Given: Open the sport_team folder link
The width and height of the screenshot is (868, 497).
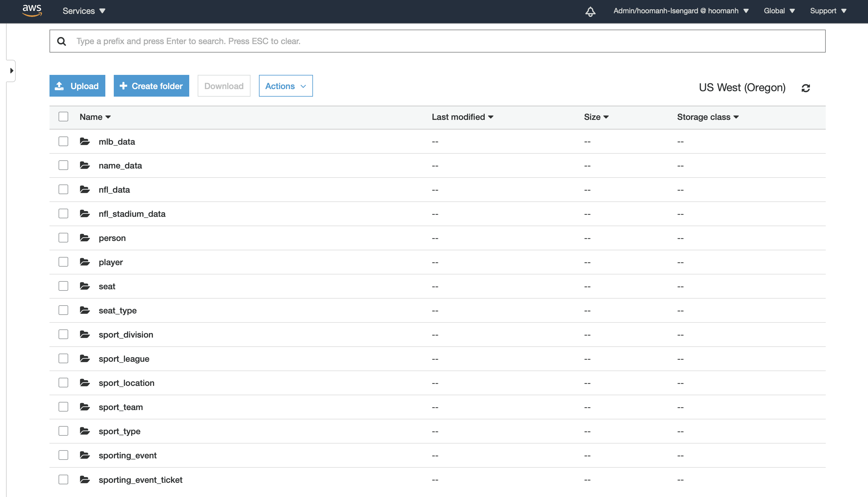Looking at the screenshot, I should [x=121, y=407].
